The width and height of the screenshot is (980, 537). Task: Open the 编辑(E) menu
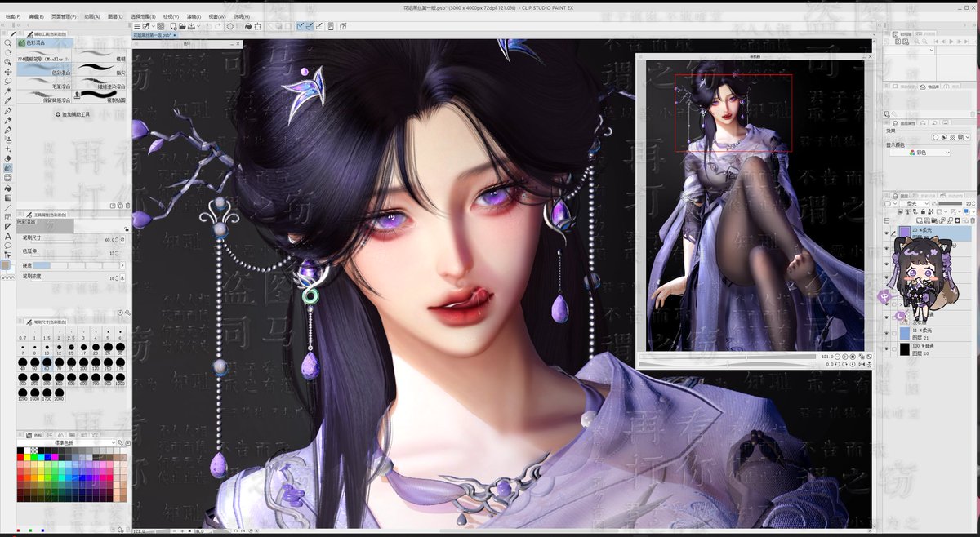tap(36, 16)
